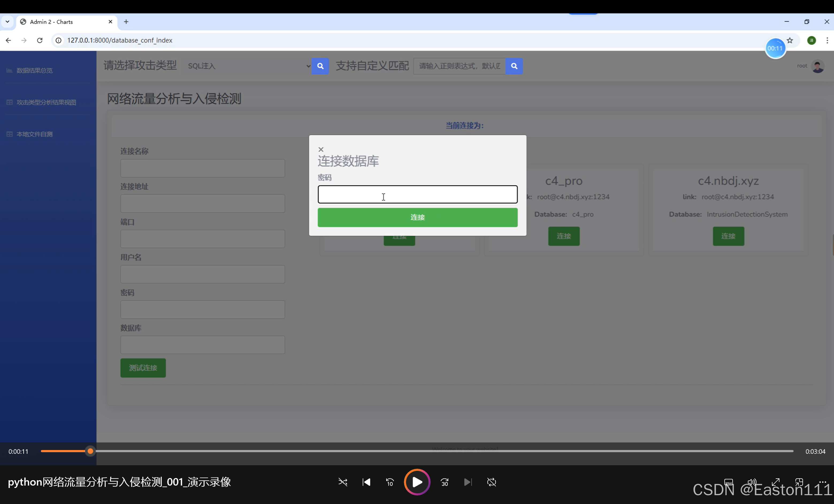Click the 用户名 input field
This screenshot has height=504, width=834.
(202, 274)
